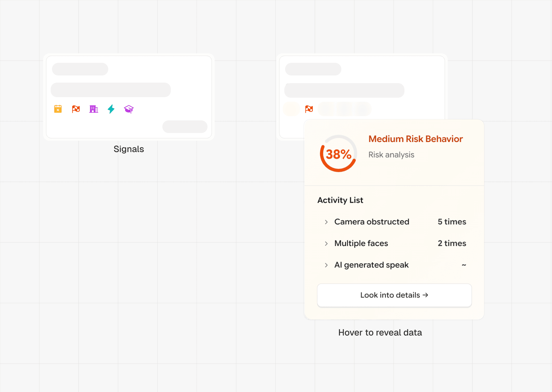
Task: Expand the AI generated speak chevron
Action: click(326, 265)
